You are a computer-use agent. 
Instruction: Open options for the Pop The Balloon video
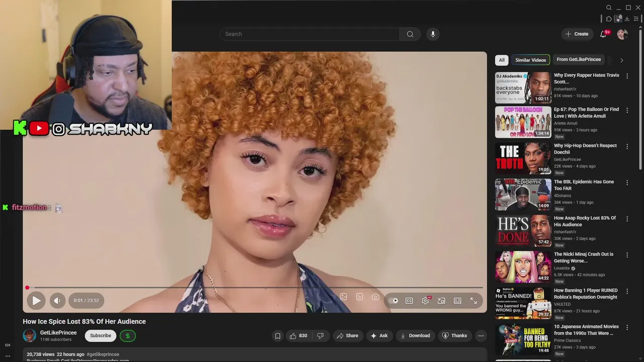(x=627, y=110)
